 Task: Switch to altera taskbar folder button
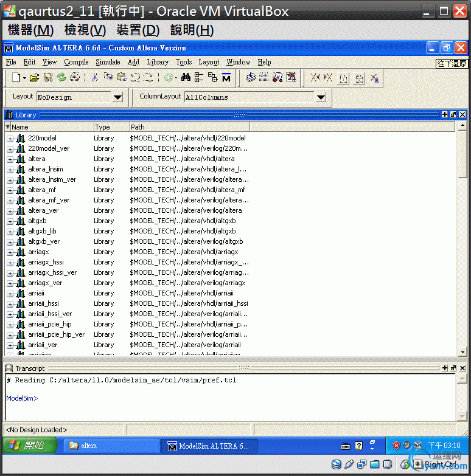click(x=111, y=446)
